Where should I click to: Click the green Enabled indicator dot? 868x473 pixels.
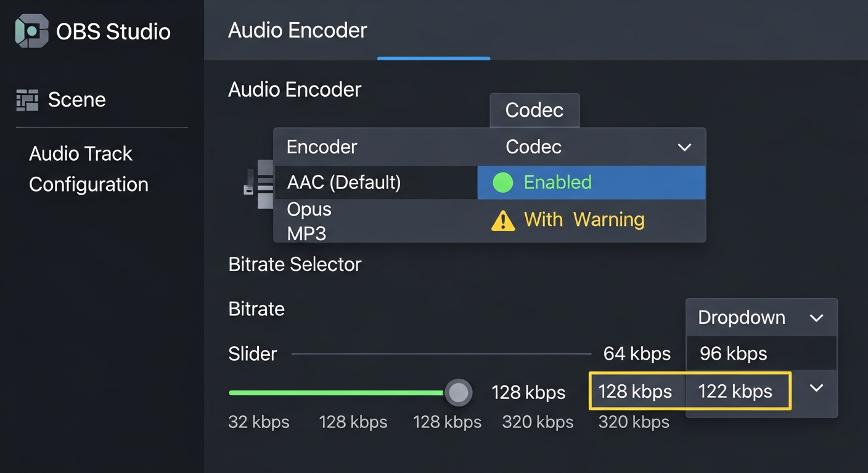(503, 182)
